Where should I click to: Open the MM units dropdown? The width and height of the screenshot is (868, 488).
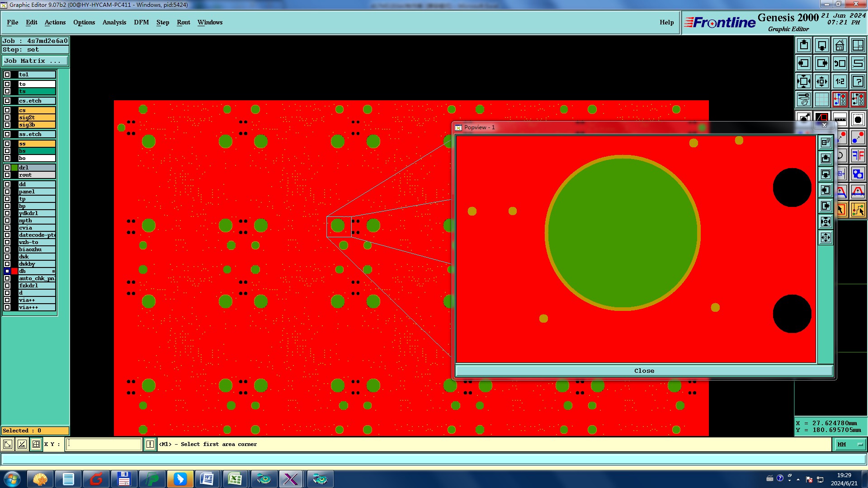[x=849, y=445]
